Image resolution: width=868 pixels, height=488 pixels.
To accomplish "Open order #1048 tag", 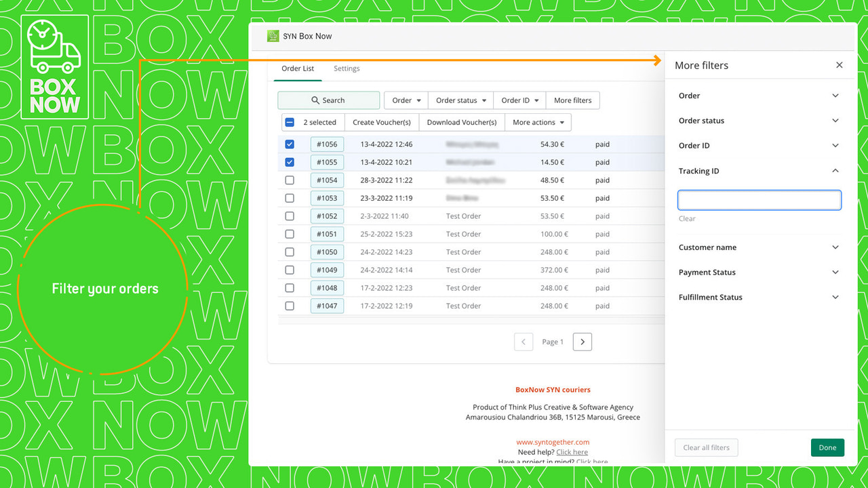I will [327, 288].
